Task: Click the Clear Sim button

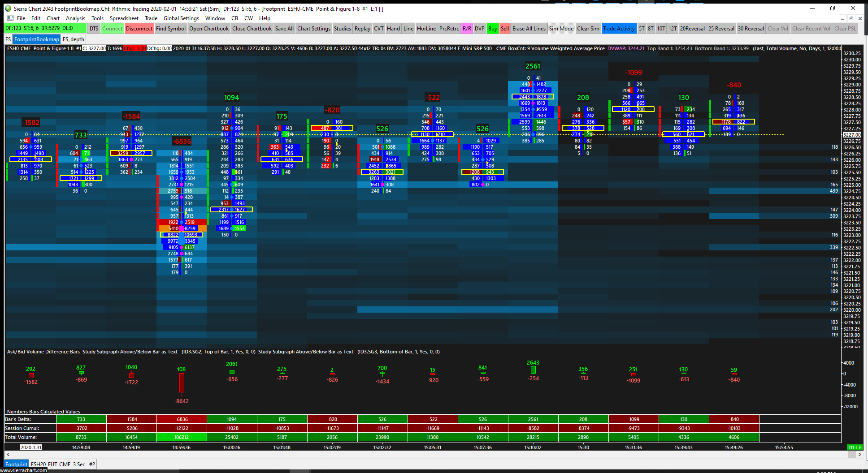Action: tap(588, 29)
